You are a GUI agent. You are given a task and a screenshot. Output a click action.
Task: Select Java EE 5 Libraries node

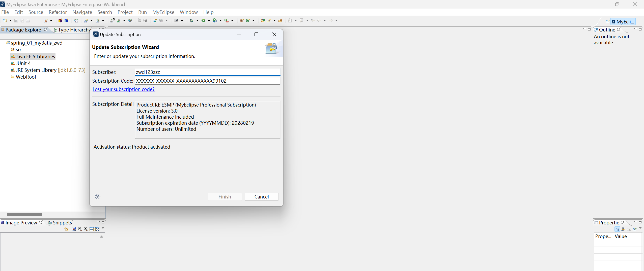point(33,56)
